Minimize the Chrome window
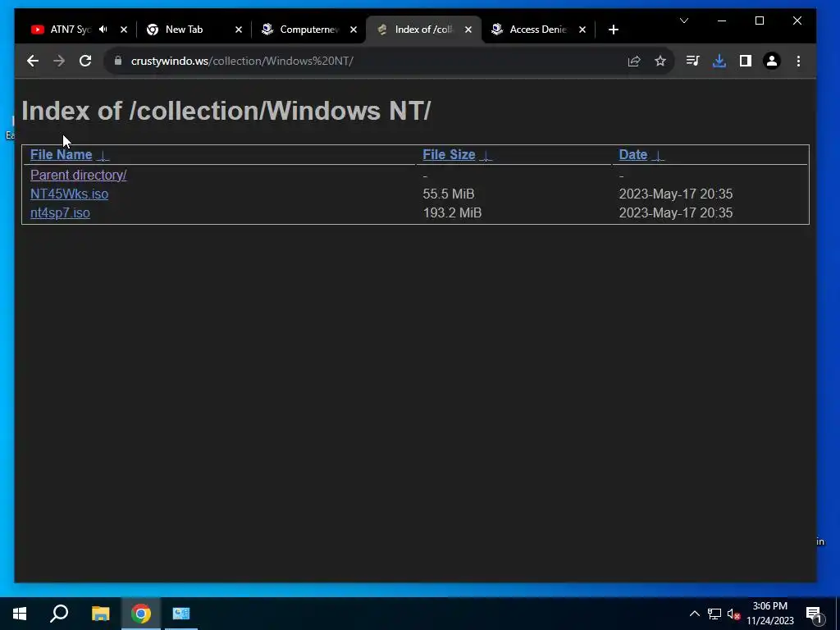Viewport: 840px width, 630px height. (x=722, y=21)
